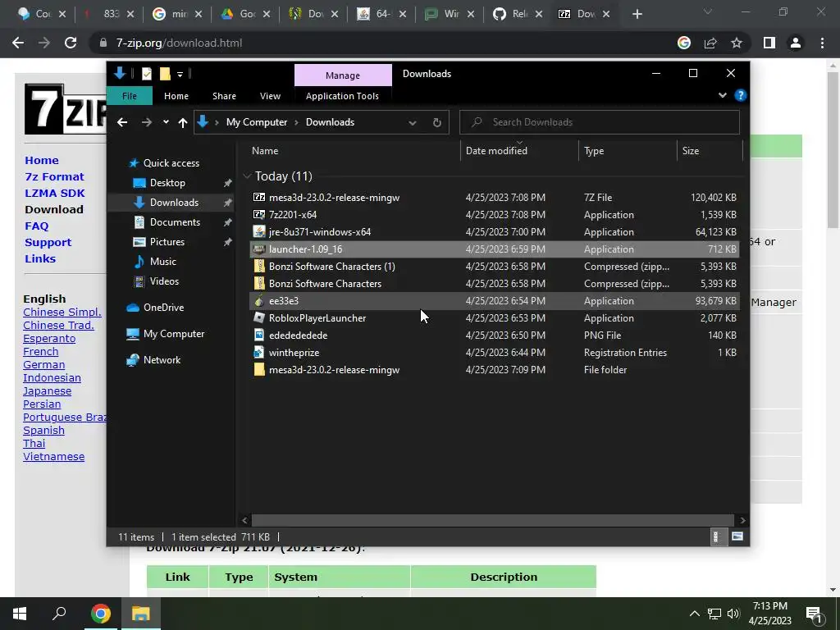Select Network in the navigation pane
840x630 pixels.
click(162, 360)
